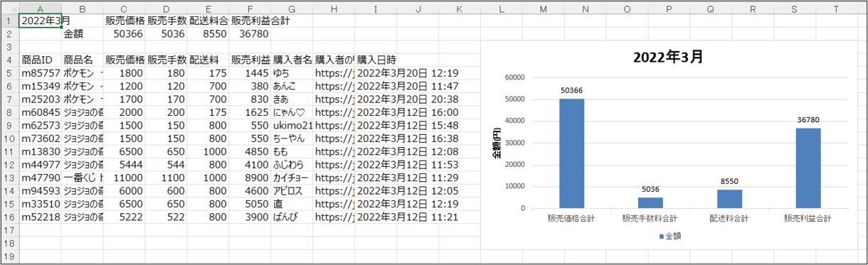Select the 購入者名 header cell

pyautogui.click(x=292, y=60)
